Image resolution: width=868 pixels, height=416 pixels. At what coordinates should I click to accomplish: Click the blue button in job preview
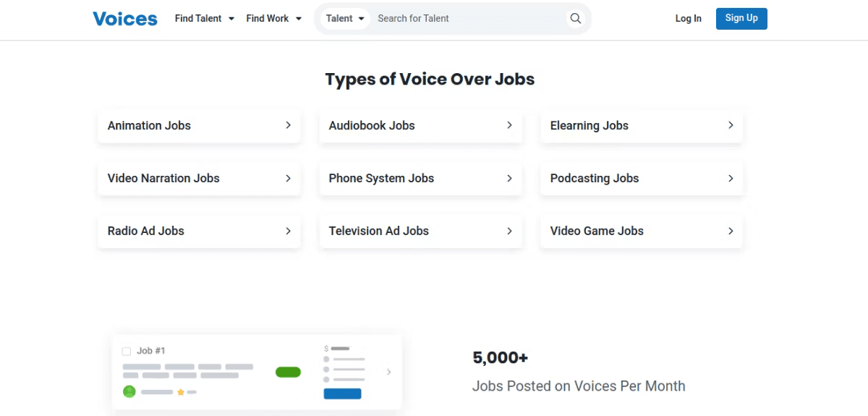coord(342,394)
